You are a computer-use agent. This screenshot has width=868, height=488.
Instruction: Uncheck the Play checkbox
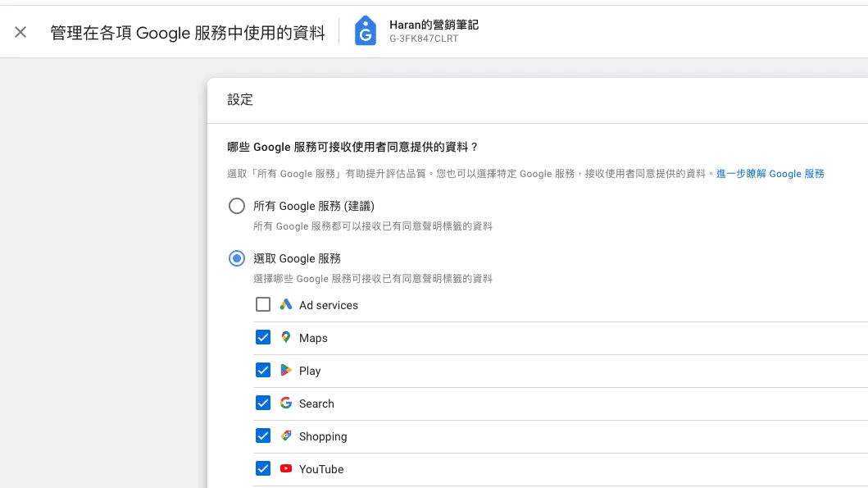(263, 370)
